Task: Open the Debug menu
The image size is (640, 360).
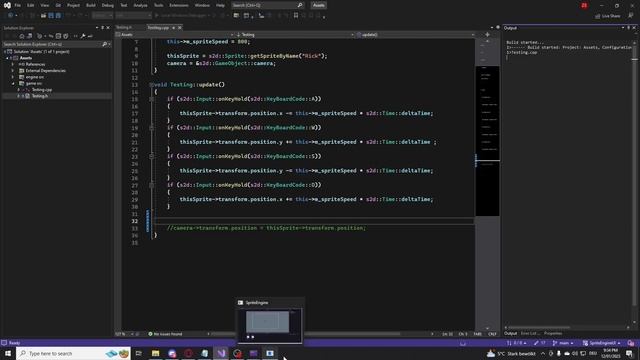Action: 108,5
